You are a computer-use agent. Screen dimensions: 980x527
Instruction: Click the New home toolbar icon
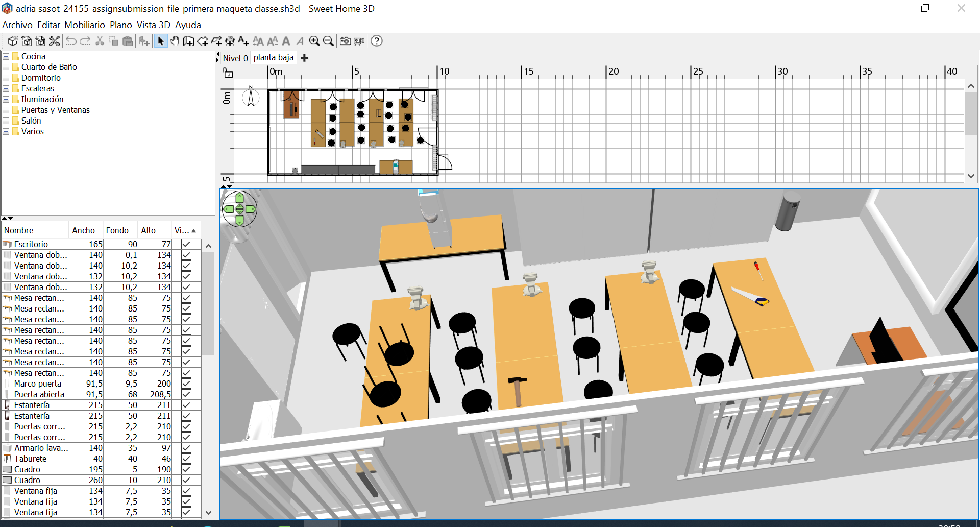point(13,41)
